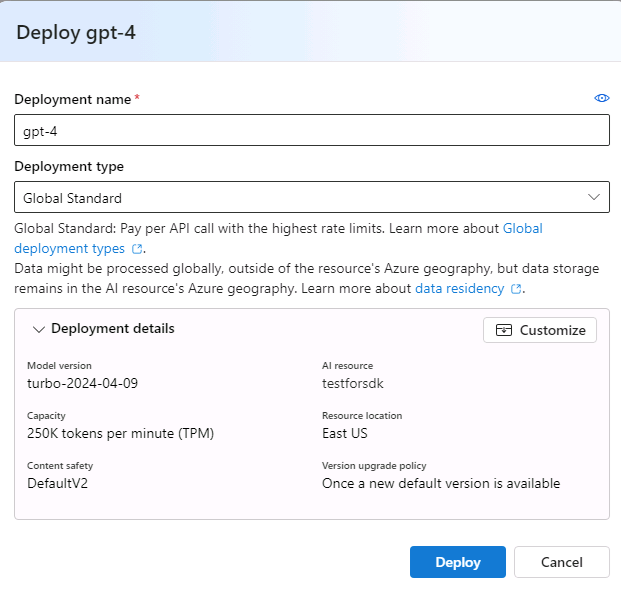The height and width of the screenshot is (606, 621).
Task: Click external link icon after deployment types
Action: click(x=137, y=249)
